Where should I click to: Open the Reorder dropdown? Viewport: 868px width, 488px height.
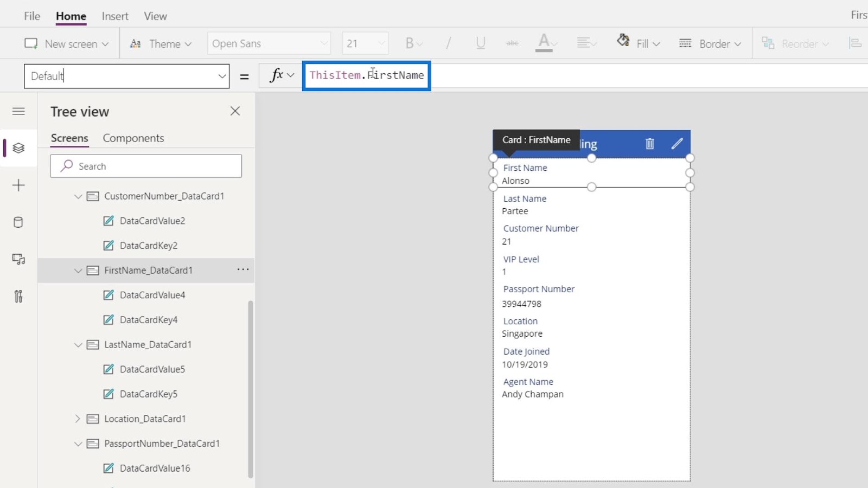tap(795, 43)
